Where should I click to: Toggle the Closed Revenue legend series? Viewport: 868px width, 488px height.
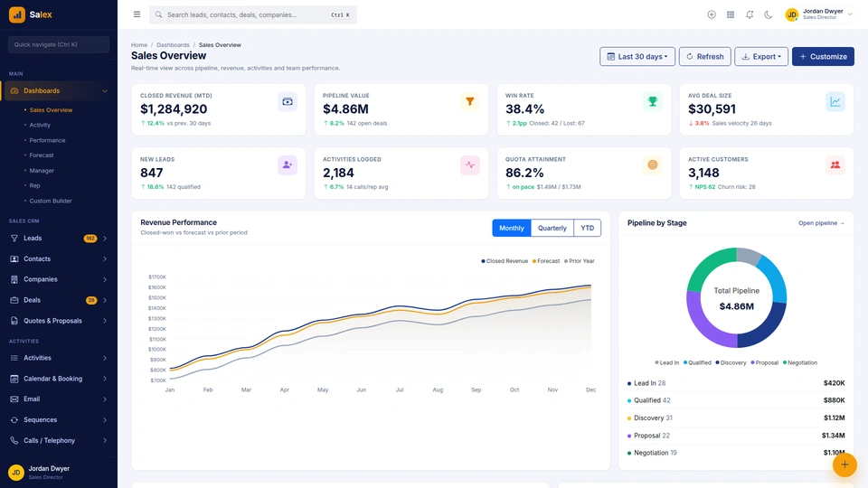tap(505, 261)
